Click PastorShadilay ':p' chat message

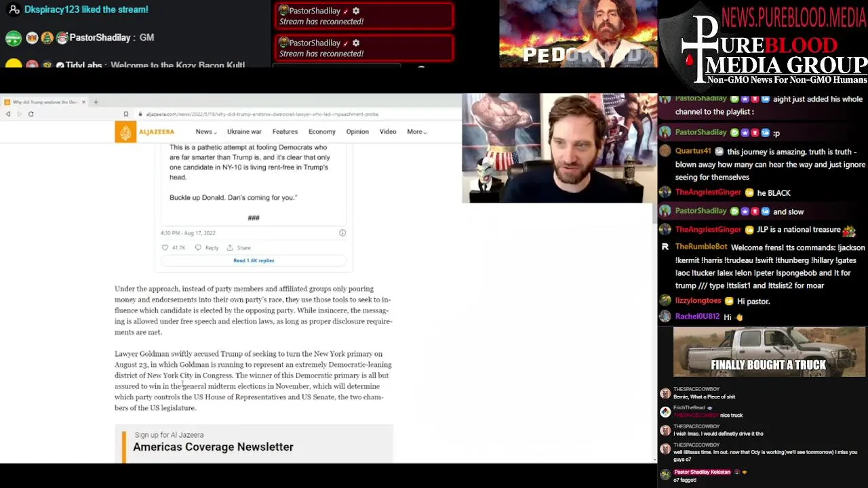(x=776, y=133)
